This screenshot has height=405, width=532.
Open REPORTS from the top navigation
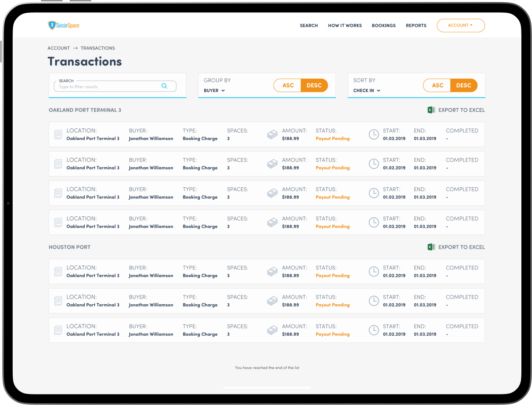click(x=416, y=26)
